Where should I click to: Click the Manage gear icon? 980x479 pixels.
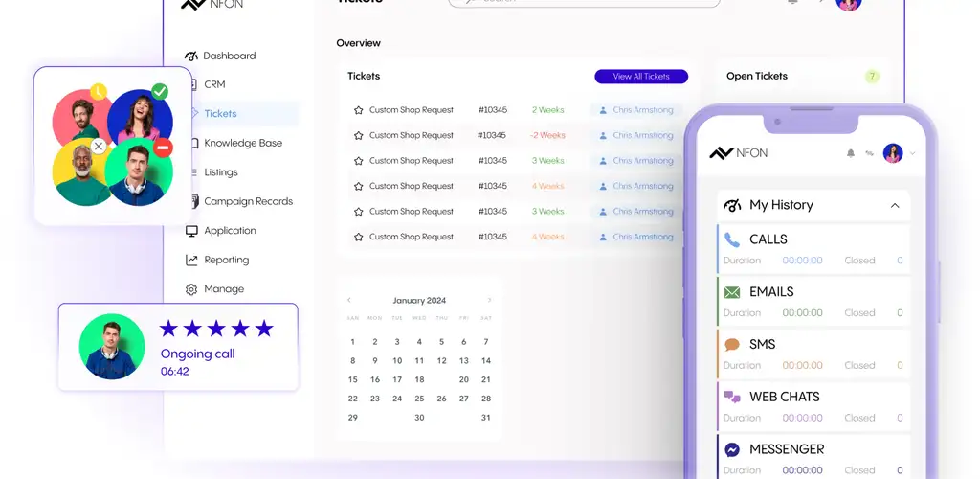[x=191, y=289]
